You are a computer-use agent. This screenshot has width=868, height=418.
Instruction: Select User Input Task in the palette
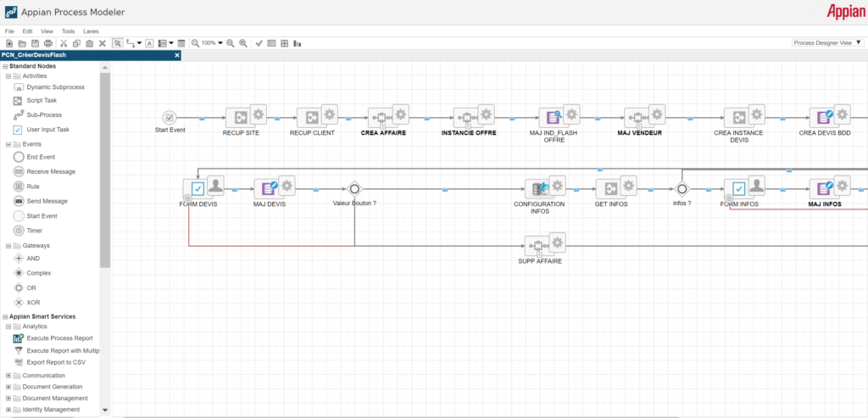(x=41, y=130)
